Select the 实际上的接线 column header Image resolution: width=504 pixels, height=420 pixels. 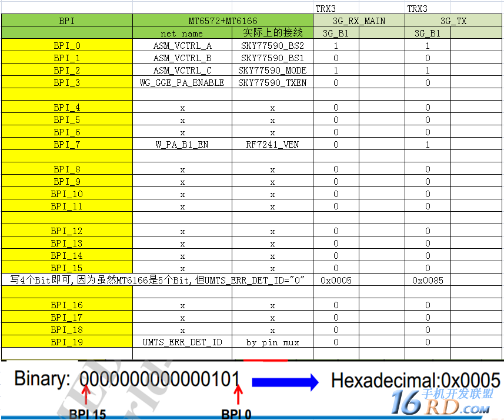point(272,33)
